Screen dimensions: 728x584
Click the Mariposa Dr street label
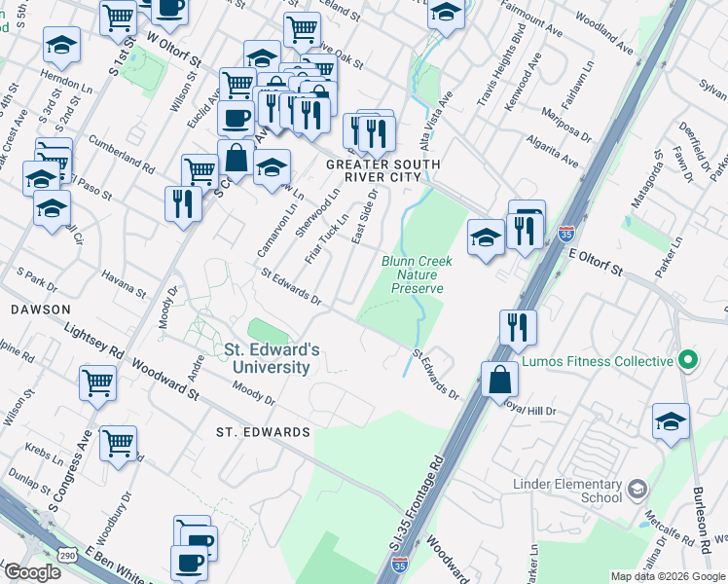[566, 125]
